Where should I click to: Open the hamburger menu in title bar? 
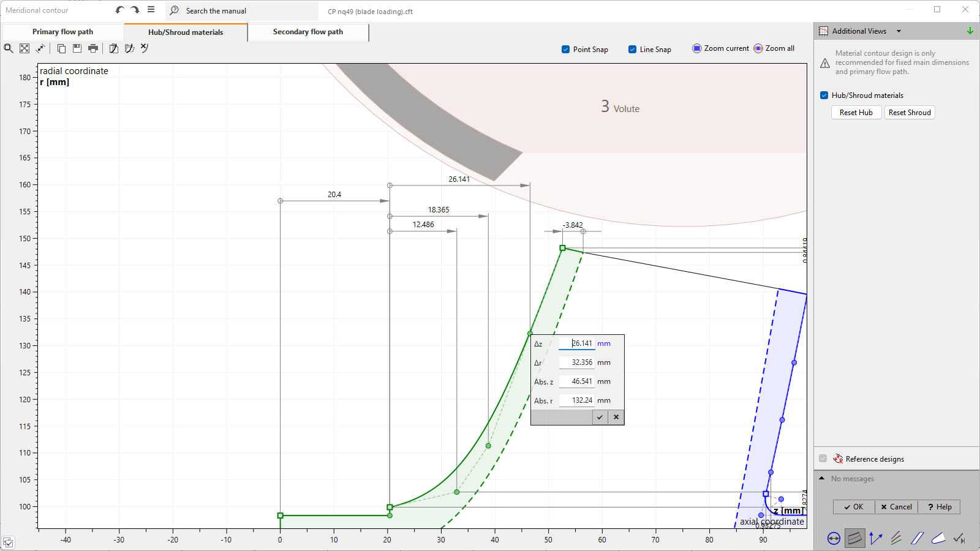pyautogui.click(x=151, y=10)
